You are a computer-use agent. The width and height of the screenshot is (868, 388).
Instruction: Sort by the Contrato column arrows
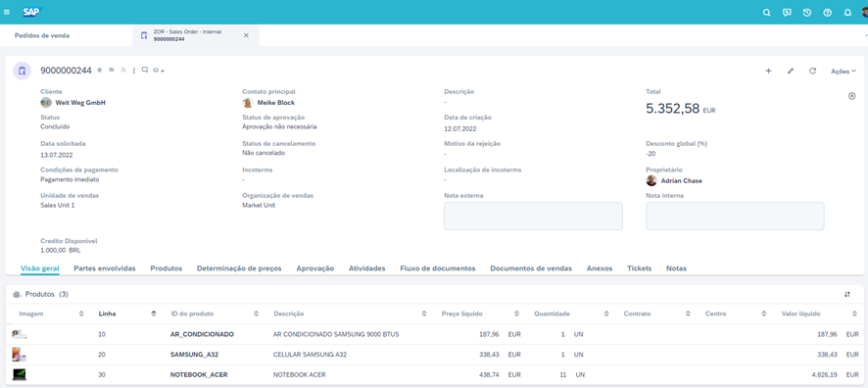pos(687,314)
